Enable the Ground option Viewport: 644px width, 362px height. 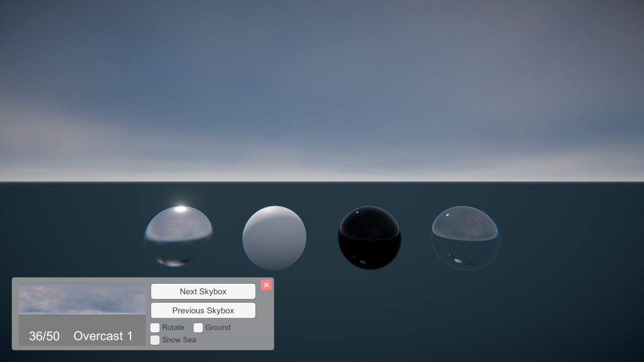pyautogui.click(x=198, y=327)
